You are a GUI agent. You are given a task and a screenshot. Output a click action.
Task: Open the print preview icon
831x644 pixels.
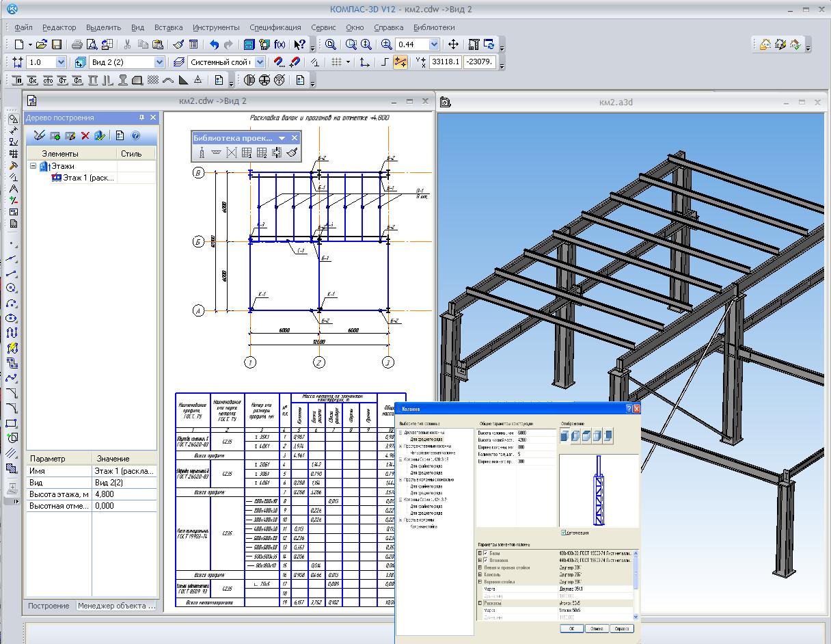(x=93, y=44)
